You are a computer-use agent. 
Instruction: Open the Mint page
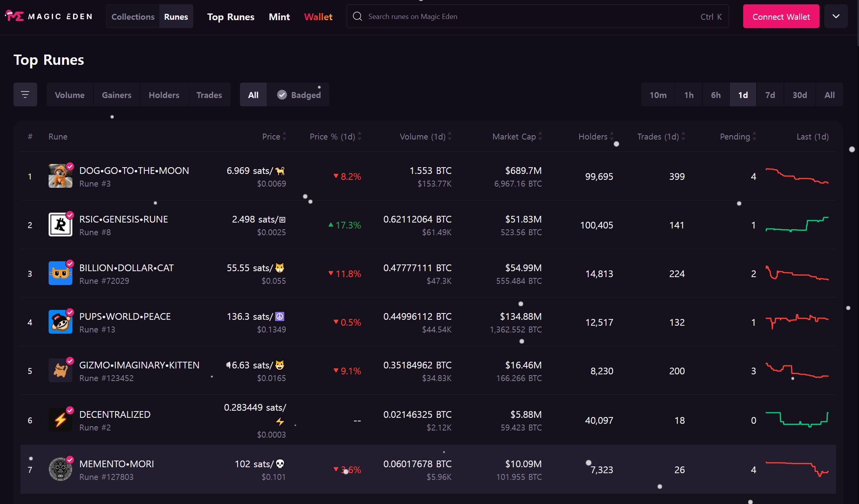coord(279,17)
